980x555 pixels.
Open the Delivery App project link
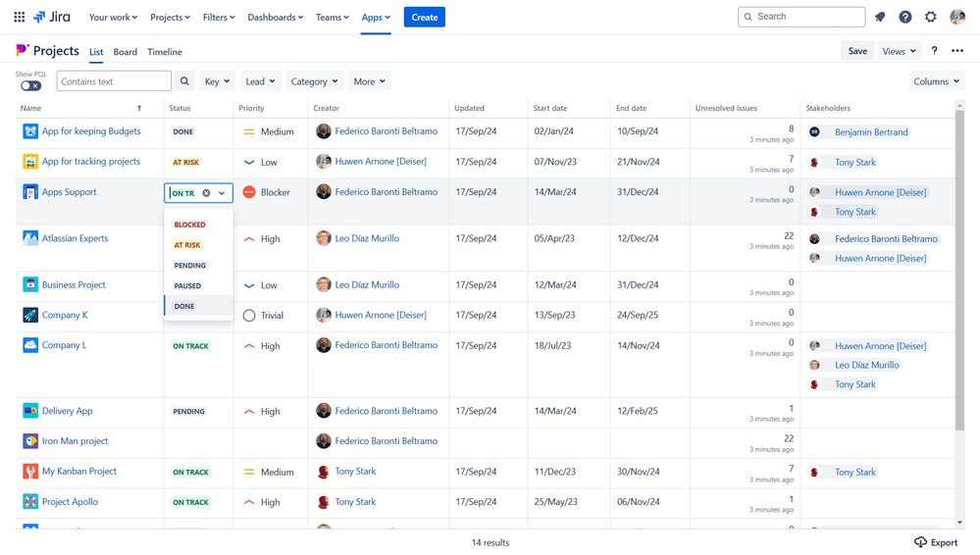[67, 411]
